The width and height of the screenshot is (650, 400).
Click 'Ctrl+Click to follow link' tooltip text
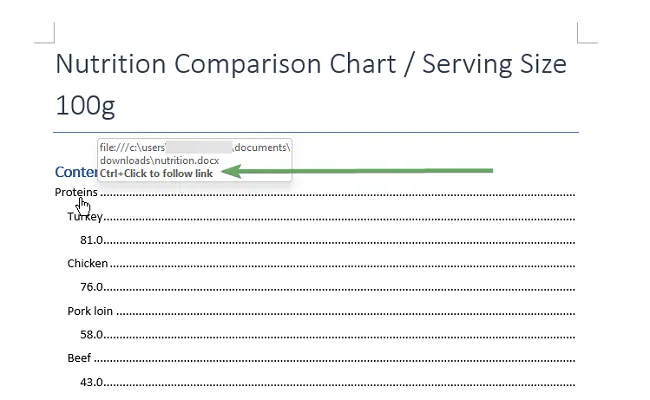coord(156,173)
